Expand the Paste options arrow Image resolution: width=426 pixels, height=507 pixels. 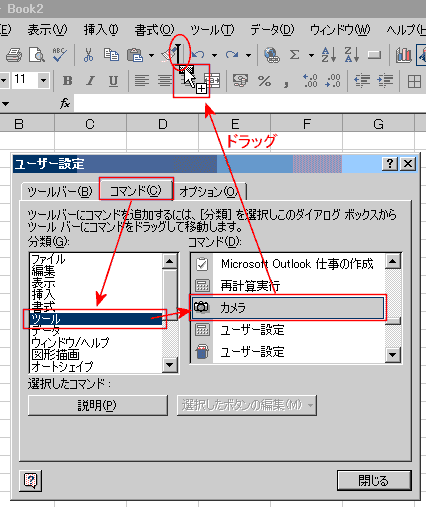[151, 55]
